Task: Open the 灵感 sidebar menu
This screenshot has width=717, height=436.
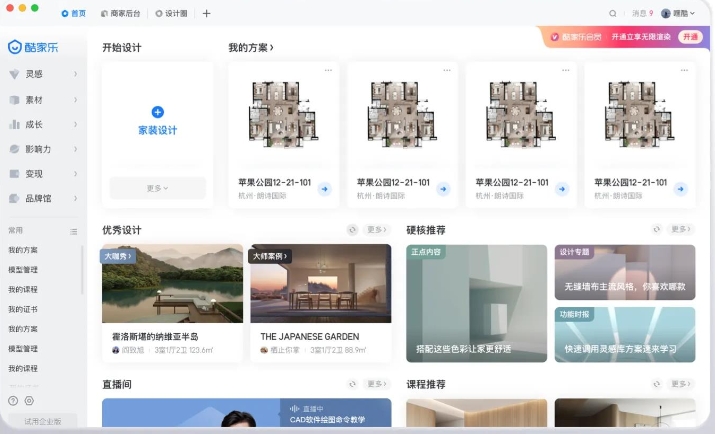Action: (x=43, y=74)
